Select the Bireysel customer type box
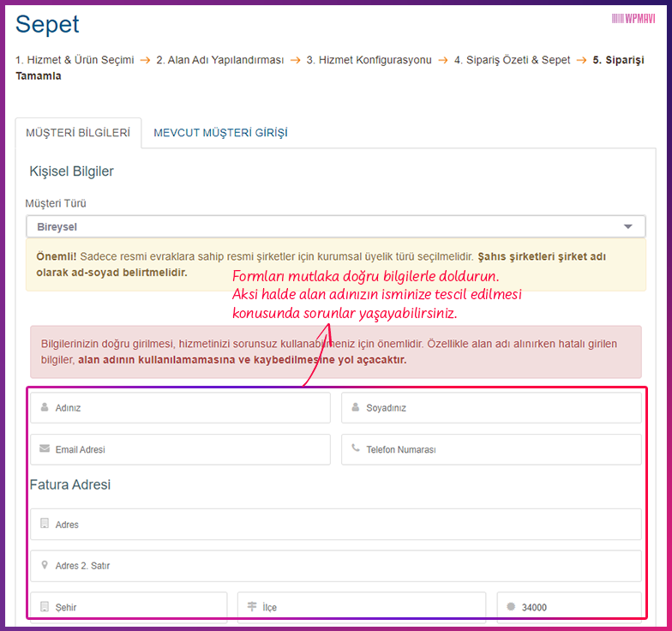The image size is (672, 631). tap(336, 226)
